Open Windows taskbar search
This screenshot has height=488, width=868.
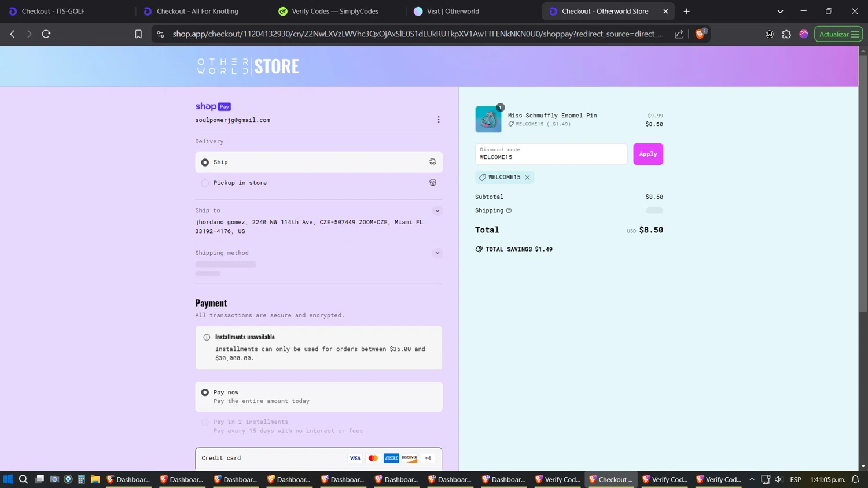(23, 479)
